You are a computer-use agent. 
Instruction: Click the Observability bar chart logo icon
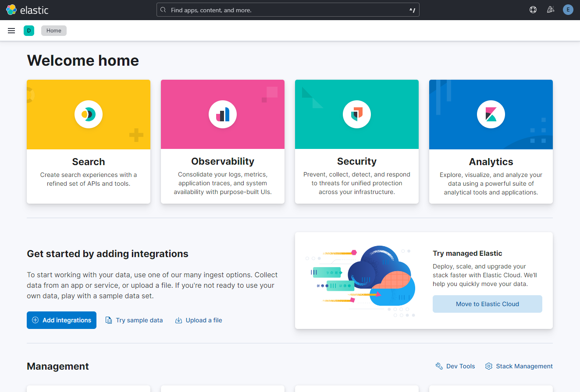pos(223,114)
